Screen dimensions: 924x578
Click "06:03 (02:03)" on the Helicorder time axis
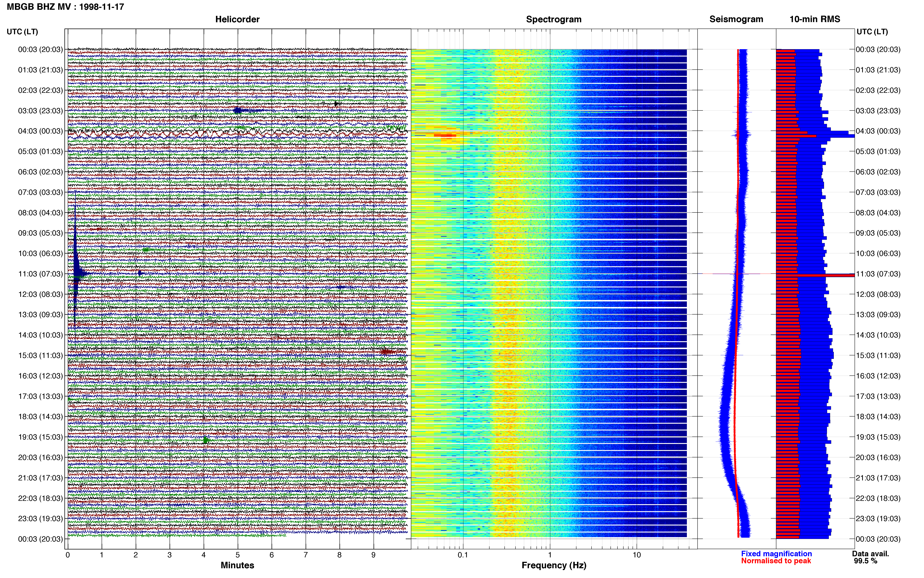pos(41,172)
